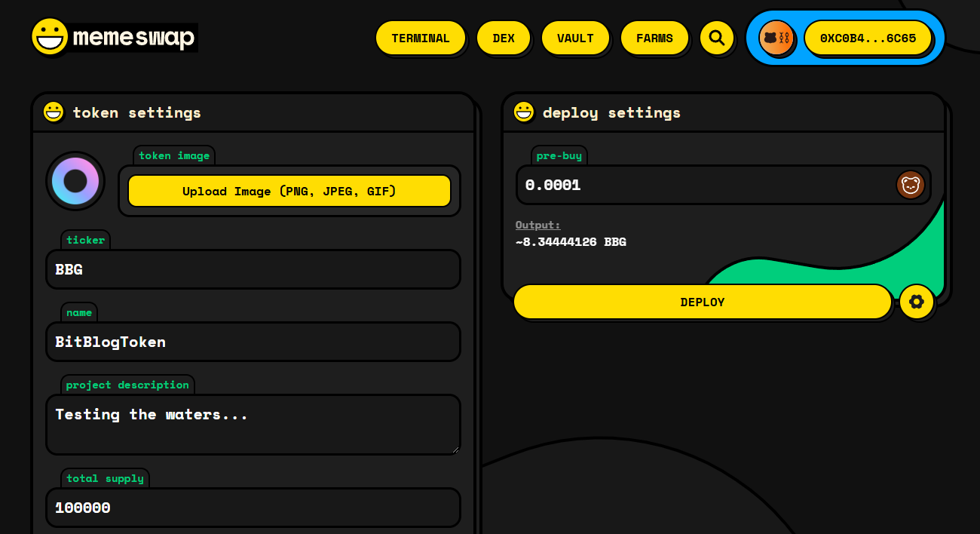Click the orange network avatar icon
Image resolution: width=980 pixels, height=534 pixels.
click(x=776, y=38)
